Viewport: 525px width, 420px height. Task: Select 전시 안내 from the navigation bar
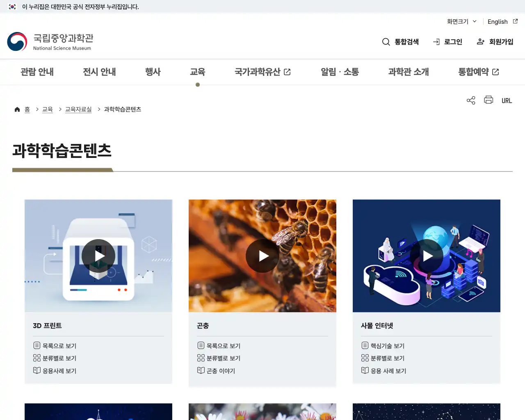pos(99,71)
